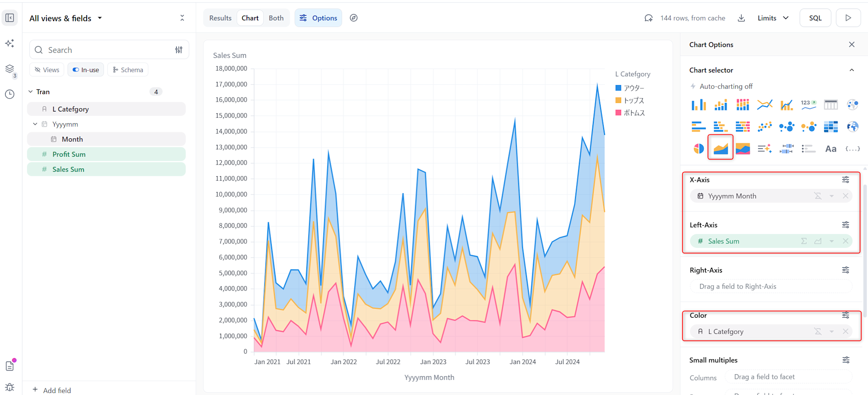Select the pie chart type icon
Image resolution: width=868 pixels, height=395 pixels.
[698, 148]
